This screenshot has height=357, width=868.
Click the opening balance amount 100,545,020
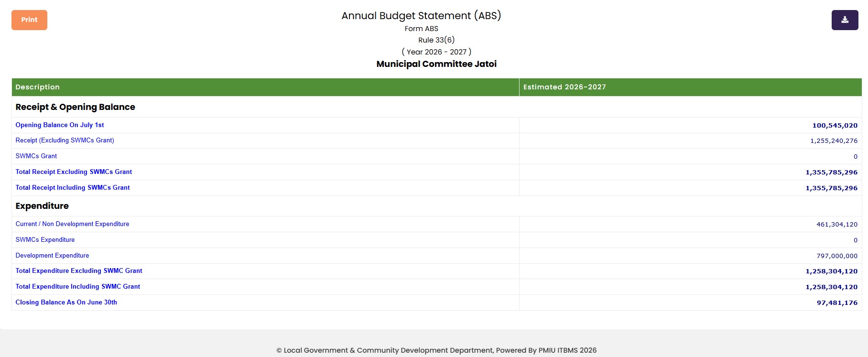pyautogui.click(x=835, y=125)
